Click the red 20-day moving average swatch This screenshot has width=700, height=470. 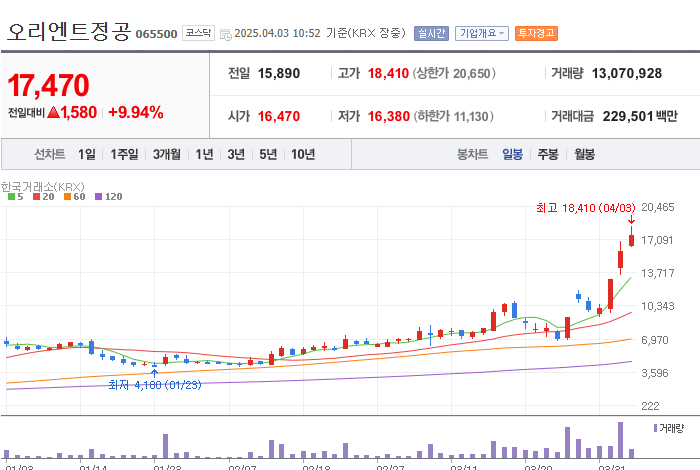click(x=37, y=196)
